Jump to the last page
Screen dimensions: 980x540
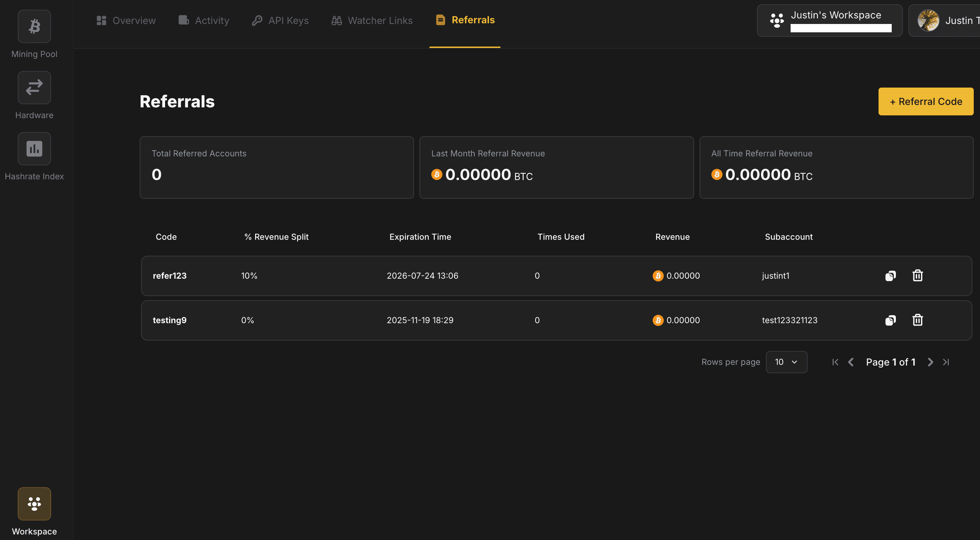click(947, 362)
